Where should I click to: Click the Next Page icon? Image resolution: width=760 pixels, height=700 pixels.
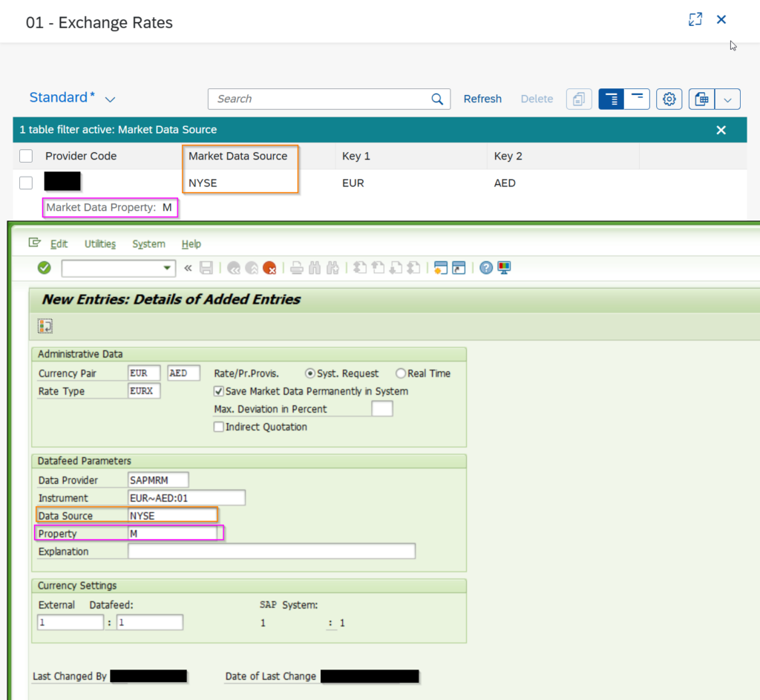pyautogui.click(x=396, y=267)
